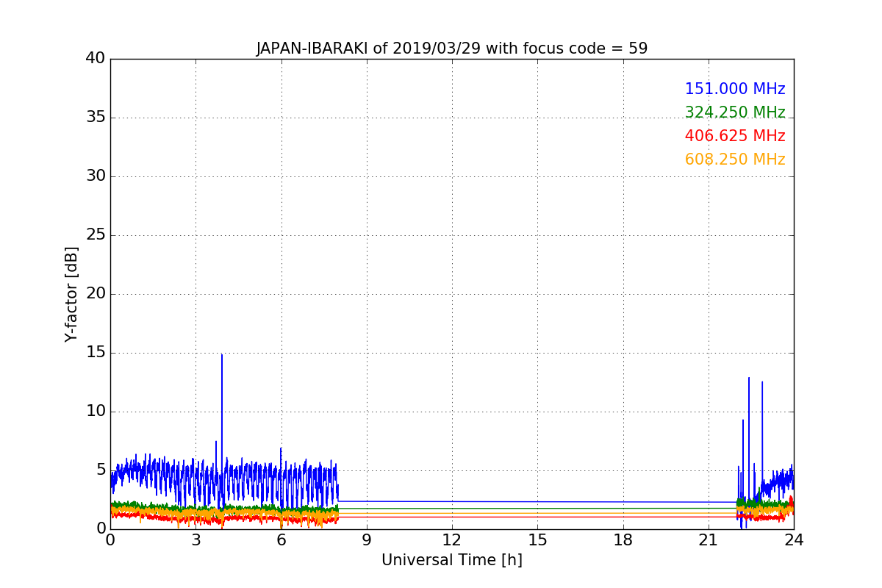Click the y-axis tick label 35
Screen dimensions: 882x588
pyautogui.click(x=96, y=117)
